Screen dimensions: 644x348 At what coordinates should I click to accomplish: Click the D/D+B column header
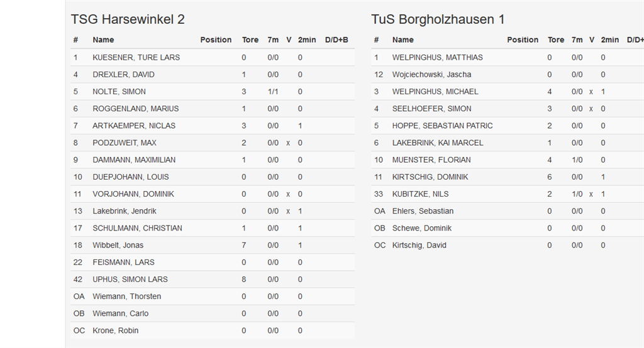[x=336, y=40]
